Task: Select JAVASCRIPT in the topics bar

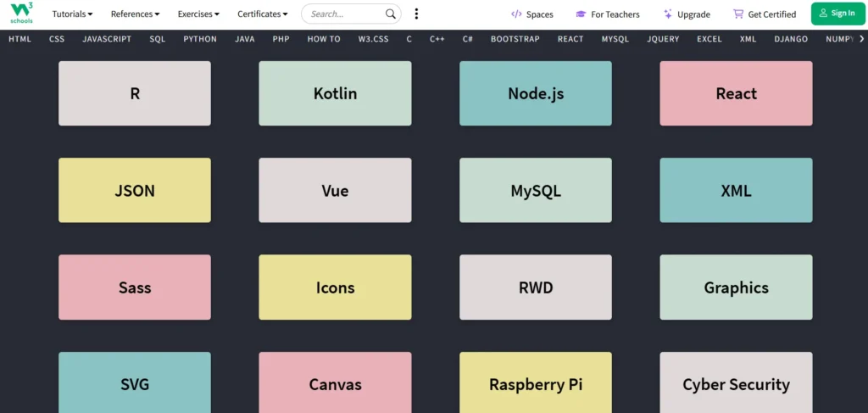Action: point(107,39)
